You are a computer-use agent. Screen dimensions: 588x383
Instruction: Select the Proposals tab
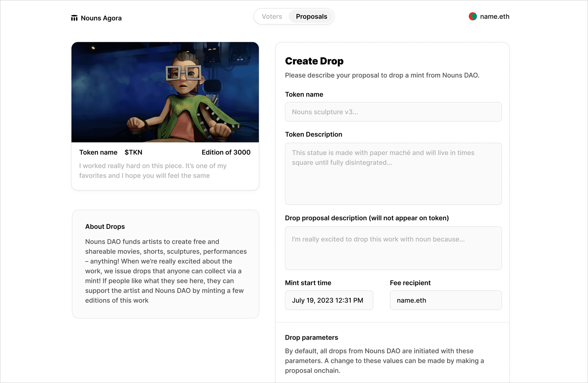[x=311, y=17]
